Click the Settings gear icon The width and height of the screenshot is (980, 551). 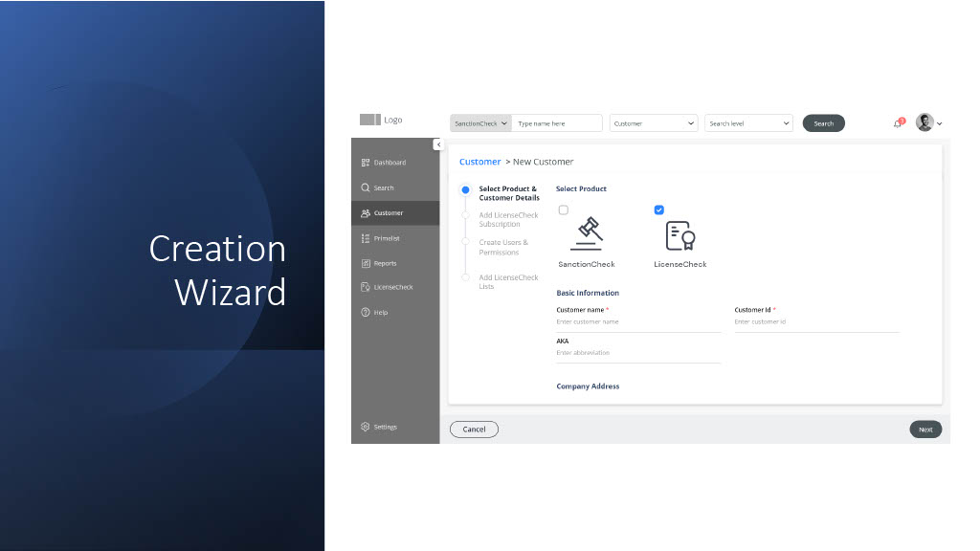366,427
